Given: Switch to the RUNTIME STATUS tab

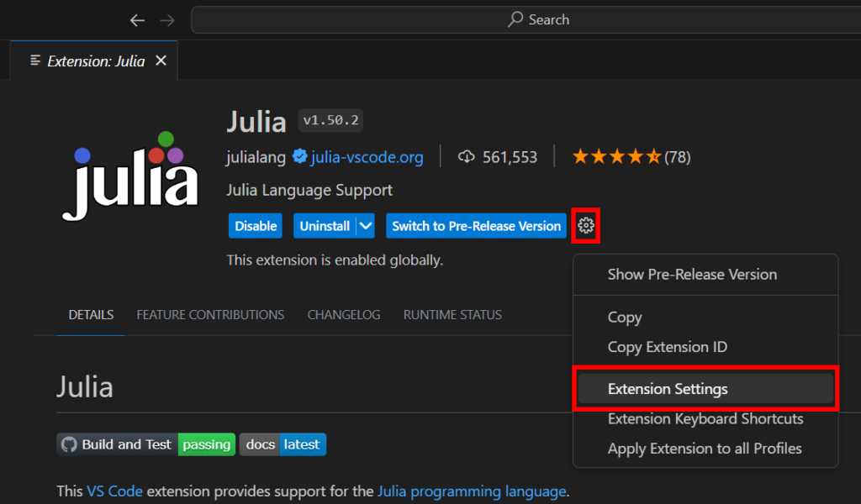Looking at the screenshot, I should pos(452,315).
